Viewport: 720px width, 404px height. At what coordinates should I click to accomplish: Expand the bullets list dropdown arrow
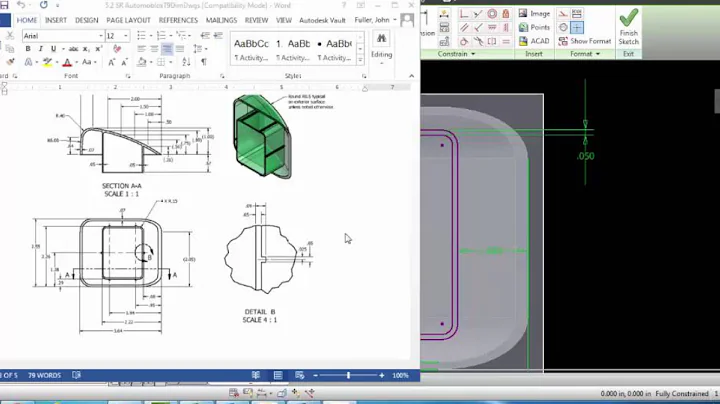coord(151,36)
